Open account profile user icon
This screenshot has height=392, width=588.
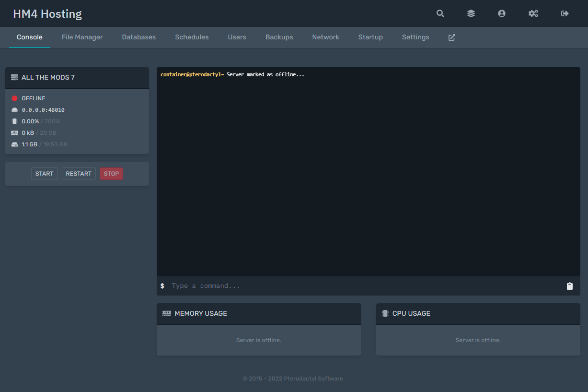pyautogui.click(x=502, y=13)
